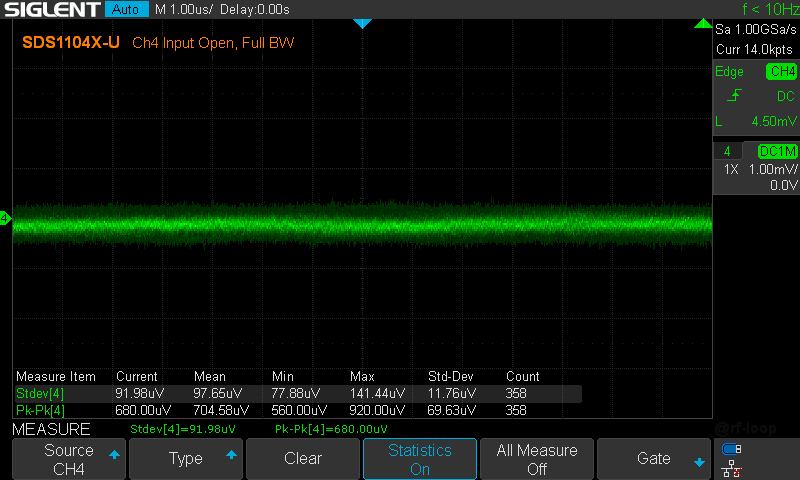Click the blue trigger position marker at top
This screenshot has width=800, height=480.
point(362,23)
